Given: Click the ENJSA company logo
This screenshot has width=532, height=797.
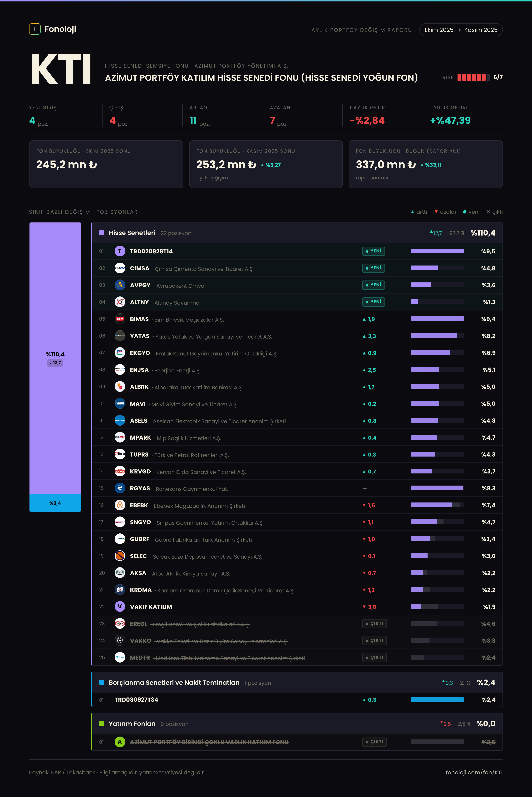Looking at the screenshot, I should [120, 370].
